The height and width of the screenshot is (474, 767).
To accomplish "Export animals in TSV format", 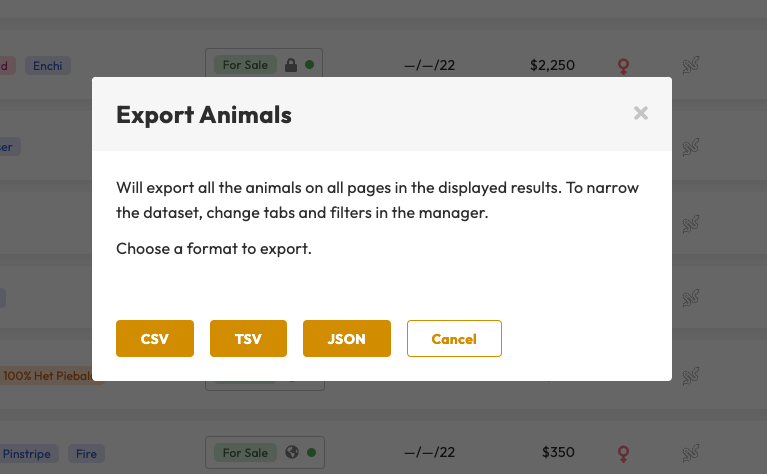I will [248, 339].
